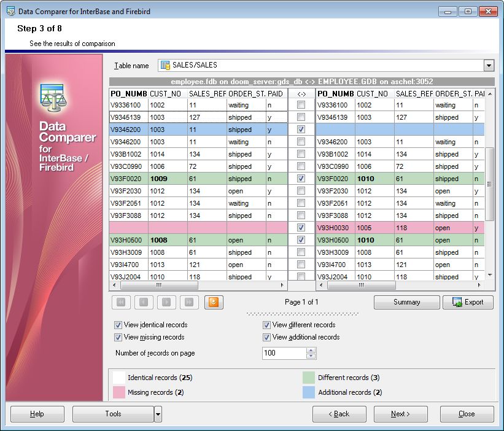Open Help from the bottom bar

37,414
